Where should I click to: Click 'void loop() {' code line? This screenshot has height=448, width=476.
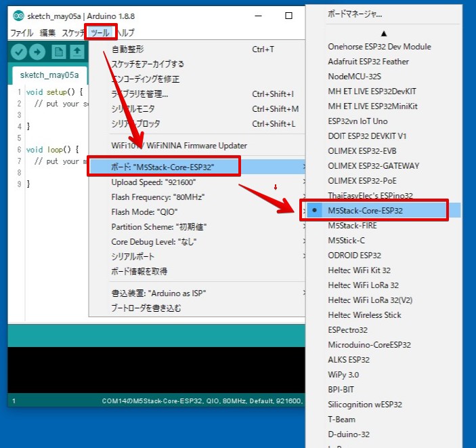click(x=52, y=150)
